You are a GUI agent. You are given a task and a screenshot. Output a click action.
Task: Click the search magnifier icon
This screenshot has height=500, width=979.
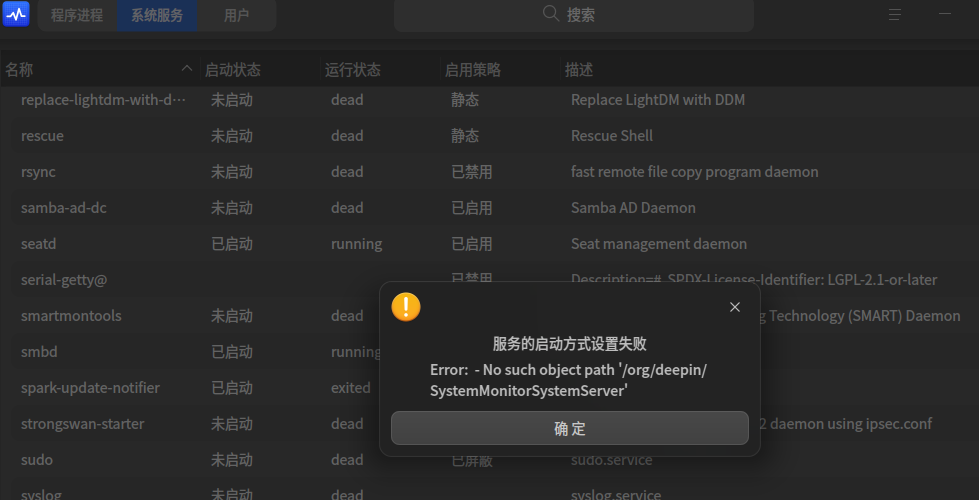click(551, 14)
